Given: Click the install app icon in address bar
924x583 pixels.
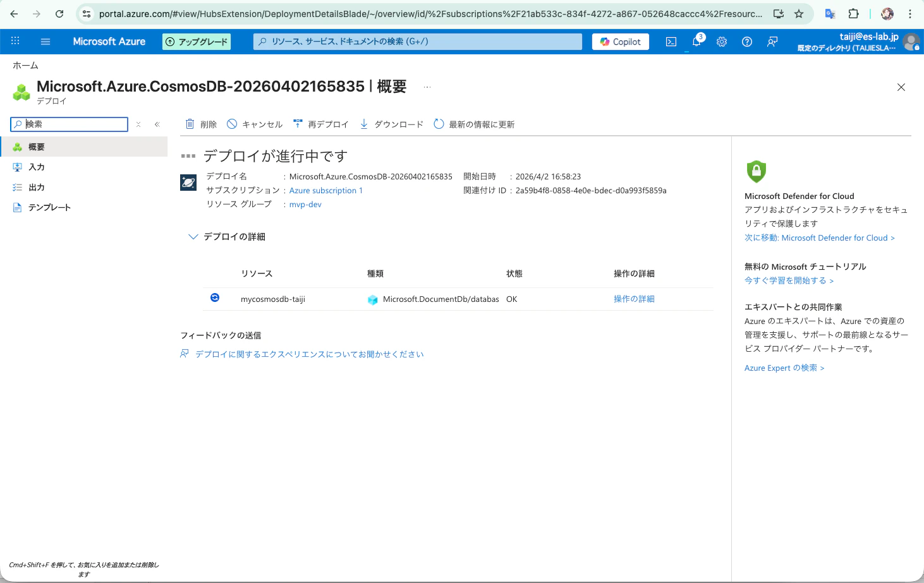Looking at the screenshot, I should [x=779, y=14].
